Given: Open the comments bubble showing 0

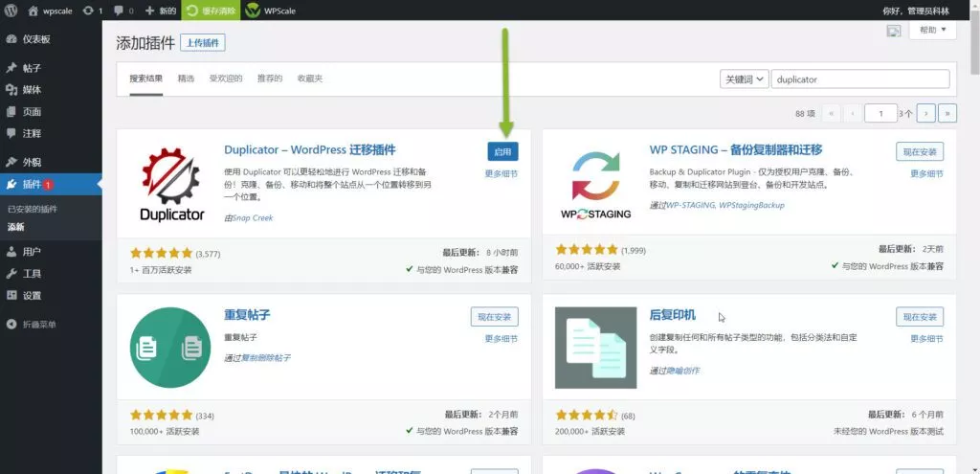Looking at the screenshot, I should 123,11.
